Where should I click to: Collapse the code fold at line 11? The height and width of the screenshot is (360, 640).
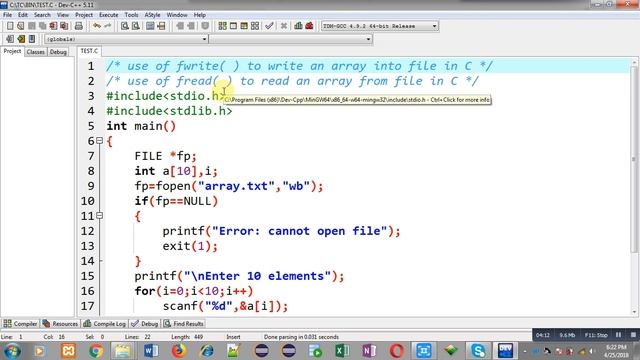point(100,216)
